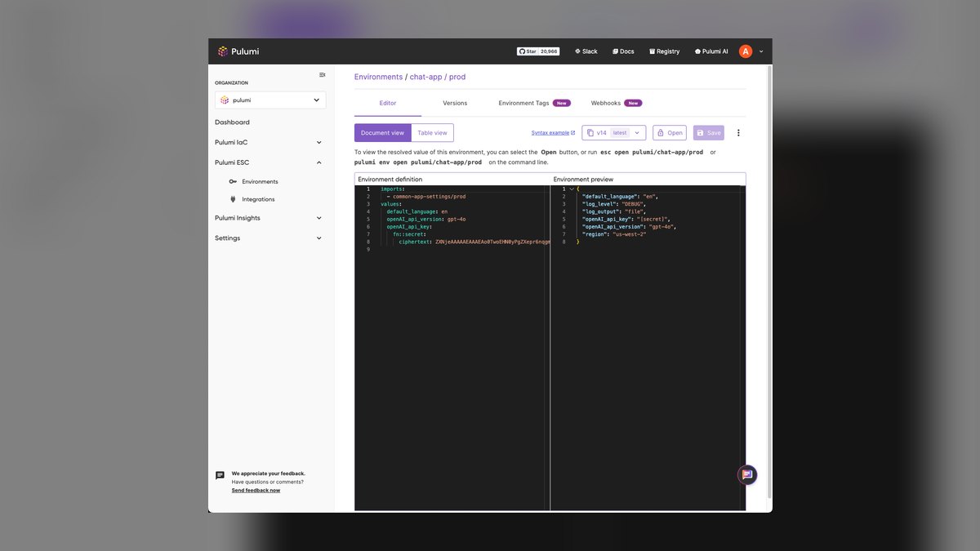Click the Environment definition header
The height and width of the screenshot is (551, 980).
pos(390,179)
